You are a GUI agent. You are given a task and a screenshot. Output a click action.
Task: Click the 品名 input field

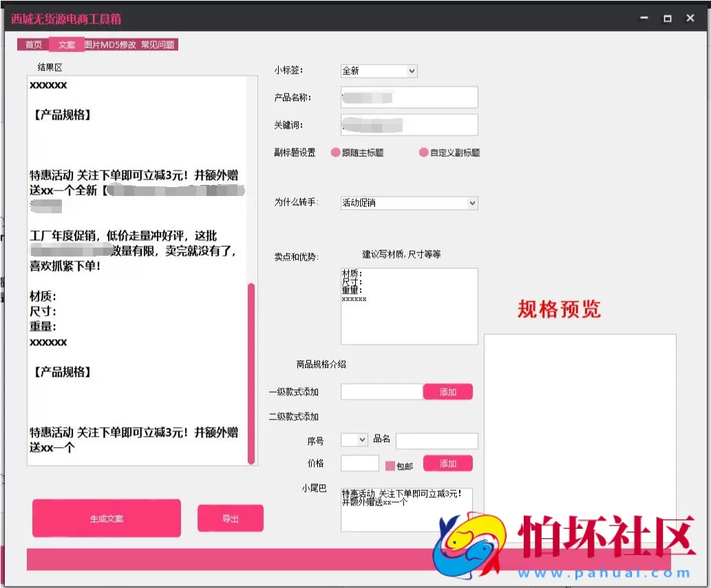[436, 440]
